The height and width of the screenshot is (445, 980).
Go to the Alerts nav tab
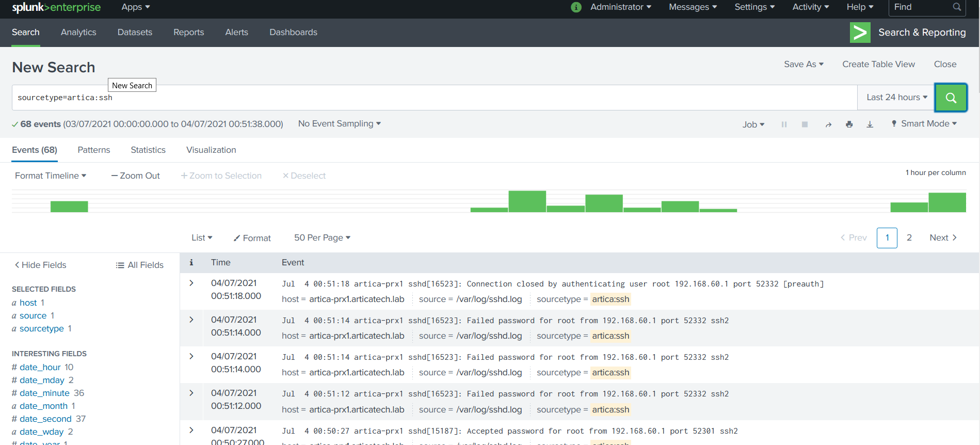click(236, 33)
